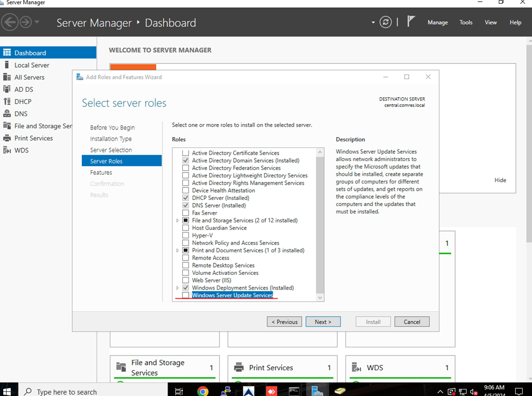Image resolution: width=532 pixels, height=396 pixels.
Task: Open the Manage menu
Action: (x=438, y=22)
